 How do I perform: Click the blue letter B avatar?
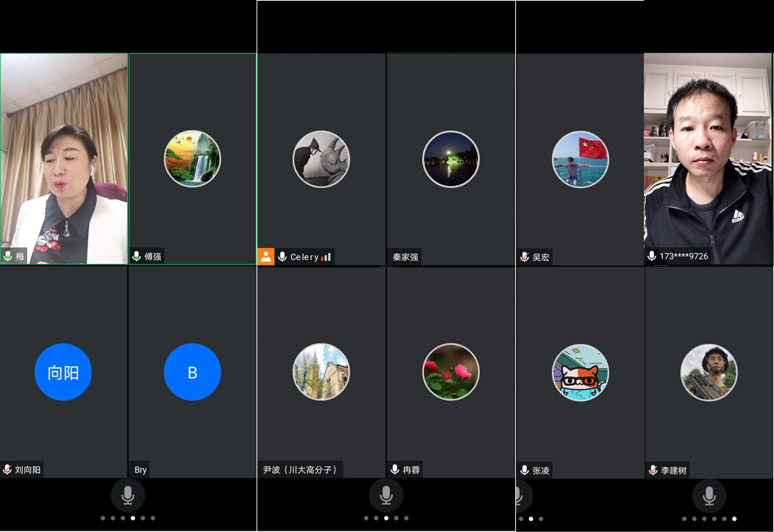coord(192,372)
